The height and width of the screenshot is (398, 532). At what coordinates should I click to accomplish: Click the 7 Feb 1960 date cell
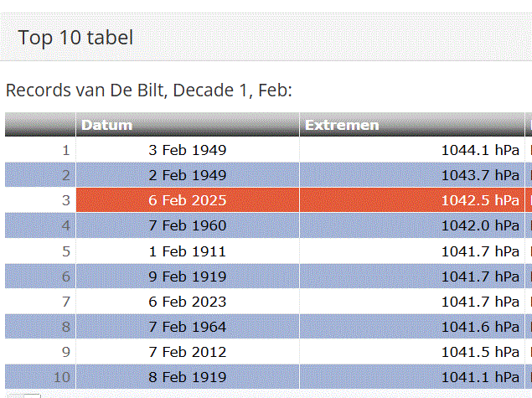[188, 226]
